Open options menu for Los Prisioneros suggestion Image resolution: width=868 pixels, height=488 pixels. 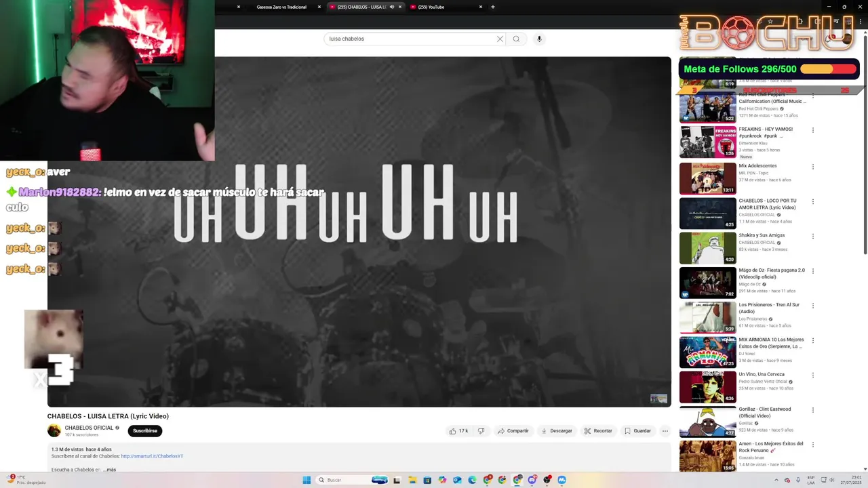pos(813,306)
